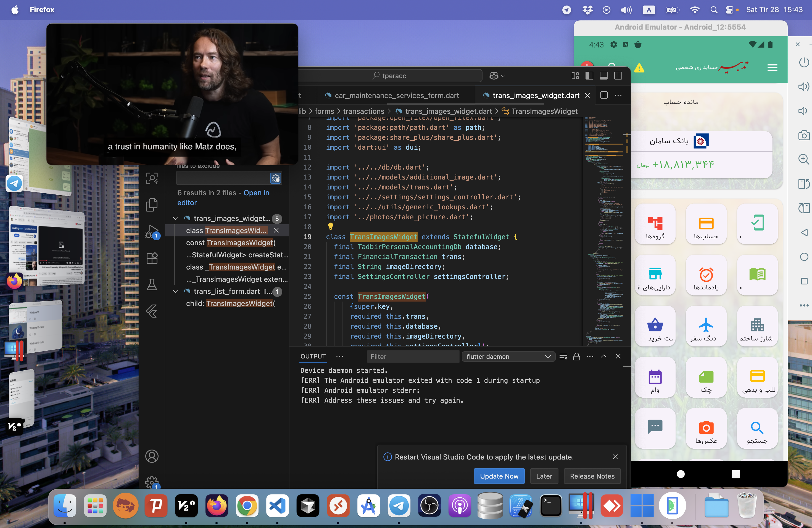Open Telegram from the Dock
The width and height of the screenshot is (812, 528).
click(399, 506)
